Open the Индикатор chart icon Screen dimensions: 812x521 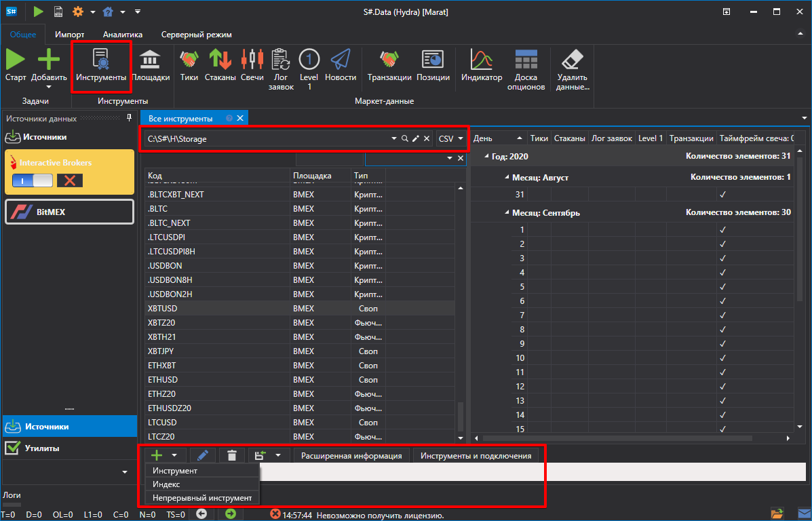(x=482, y=65)
